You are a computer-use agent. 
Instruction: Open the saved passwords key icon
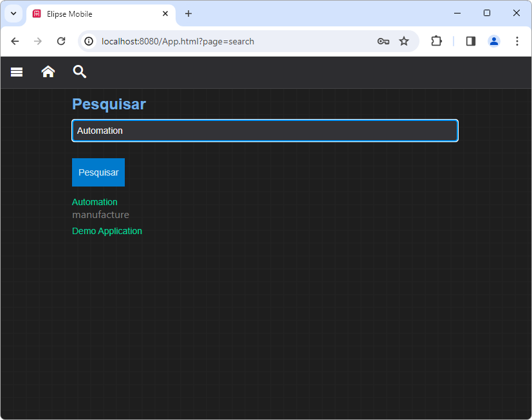click(383, 41)
